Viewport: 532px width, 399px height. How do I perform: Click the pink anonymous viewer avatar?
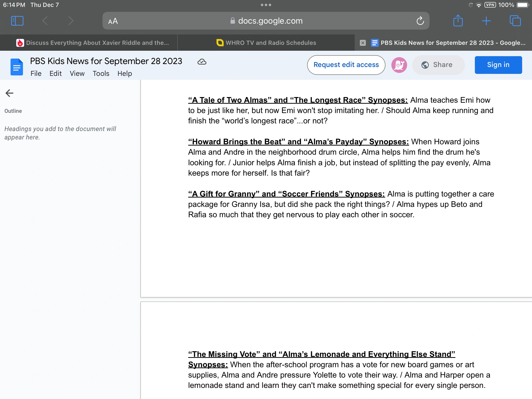point(399,65)
